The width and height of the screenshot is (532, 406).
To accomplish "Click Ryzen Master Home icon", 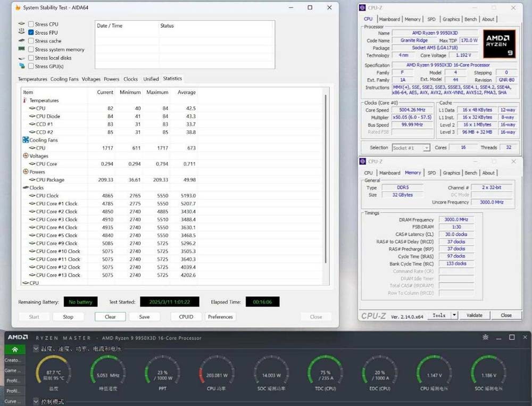I will [x=14, y=350].
